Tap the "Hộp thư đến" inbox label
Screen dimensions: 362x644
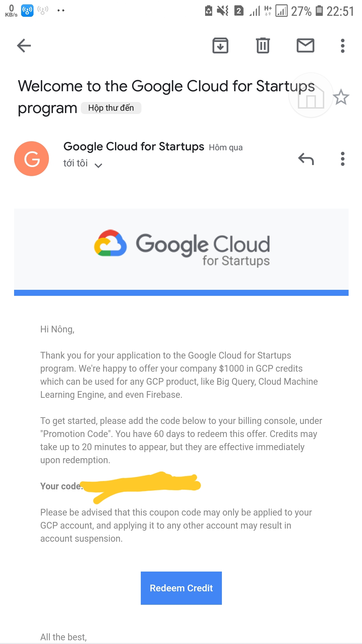pyautogui.click(x=111, y=108)
